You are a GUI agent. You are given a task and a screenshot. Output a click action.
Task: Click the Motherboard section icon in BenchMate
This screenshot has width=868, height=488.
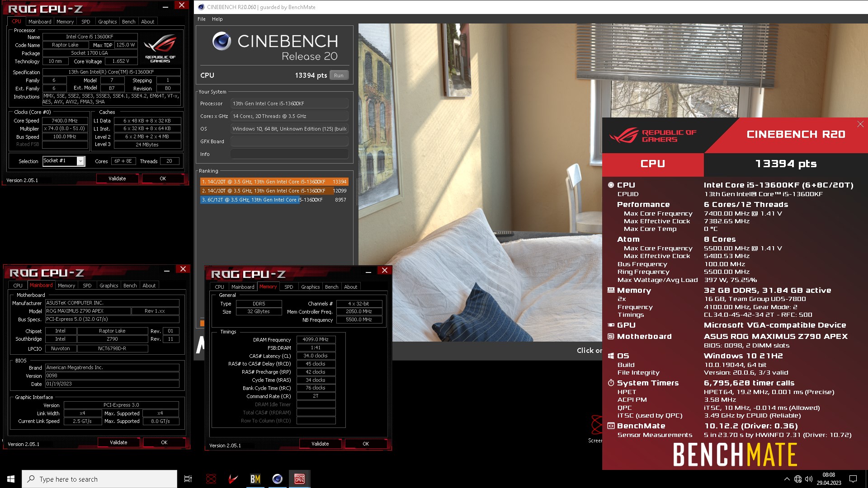tap(611, 336)
